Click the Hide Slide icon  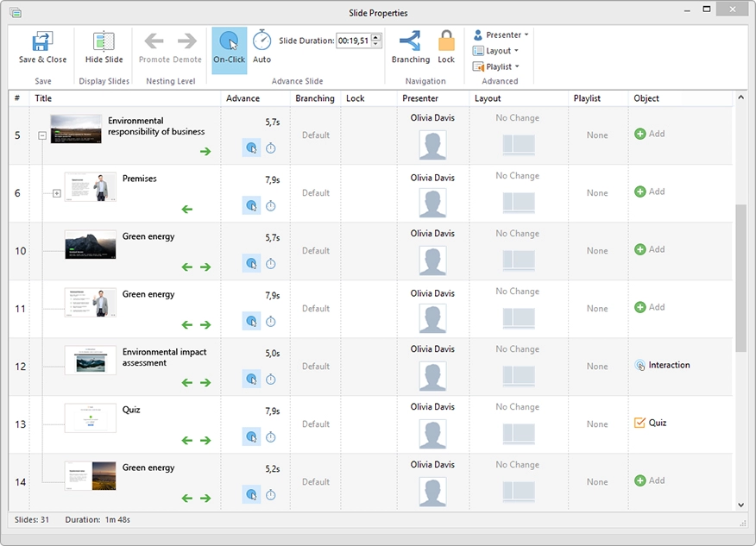104,42
